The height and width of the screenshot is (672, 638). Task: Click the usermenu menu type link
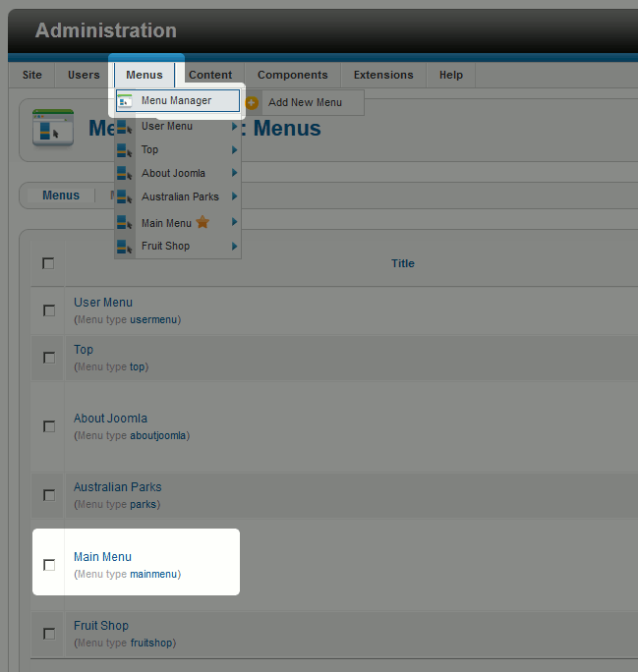153,320
